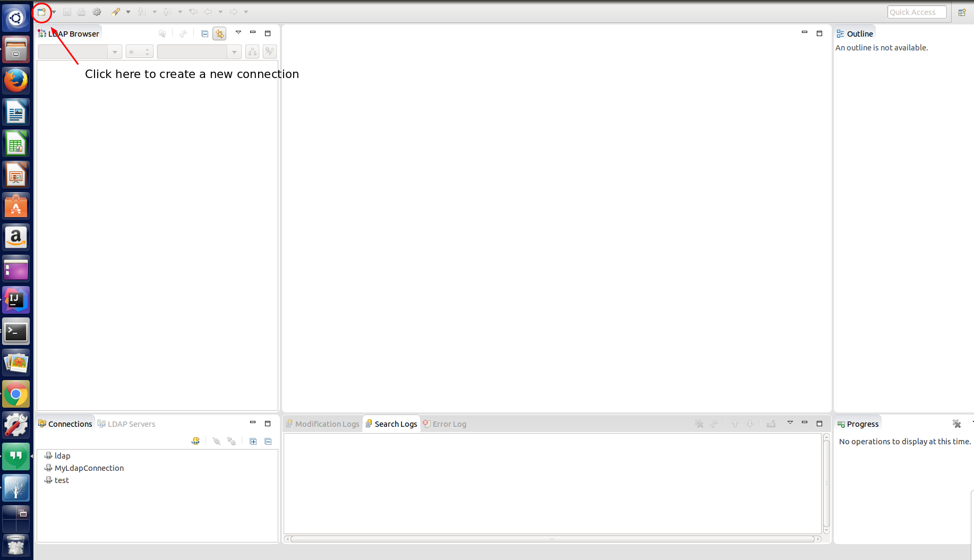The width and height of the screenshot is (974, 560).
Task: Open the dropdown next to Search flashlight
Action: pyautogui.click(x=128, y=12)
